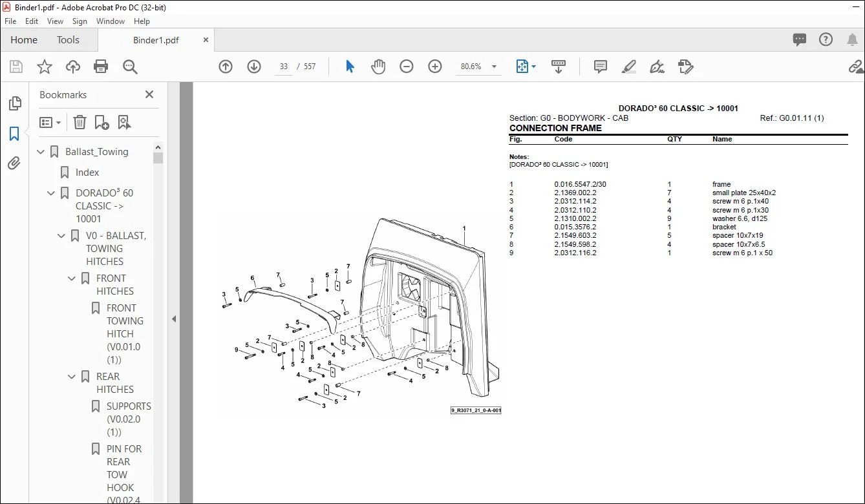Click the drawing reference 9_R3071_21_0-A-001
Screen dimensions: 865x504
pyautogui.click(x=476, y=410)
